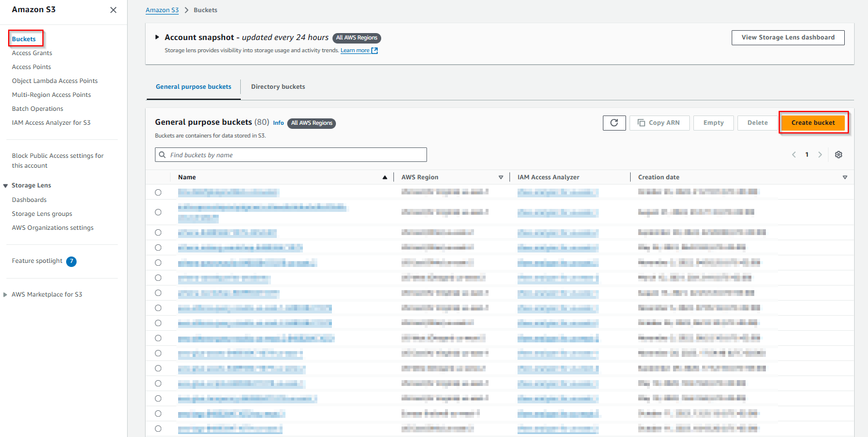Collapse the Storage Lens navigation group
868x437 pixels.
point(6,186)
